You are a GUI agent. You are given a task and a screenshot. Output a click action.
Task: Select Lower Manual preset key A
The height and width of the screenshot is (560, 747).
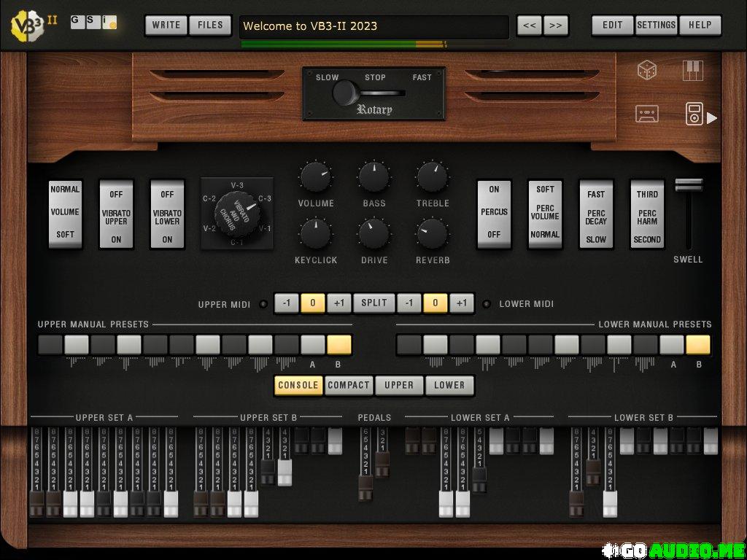pos(672,345)
